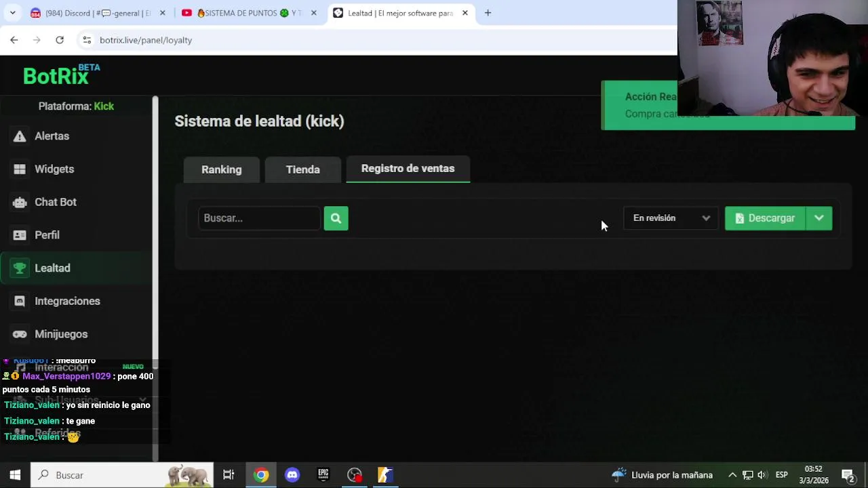Screen dimensions: 868x488
Task: Open the En revisión status dropdown
Action: pyautogui.click(x=670, y=218)
